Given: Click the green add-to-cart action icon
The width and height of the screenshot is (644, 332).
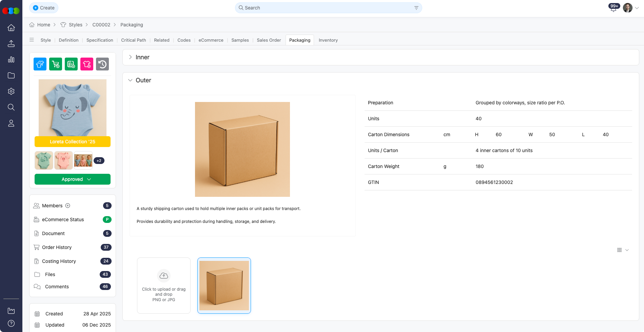Looking at the screenshot, I should (x=56, y=64).
